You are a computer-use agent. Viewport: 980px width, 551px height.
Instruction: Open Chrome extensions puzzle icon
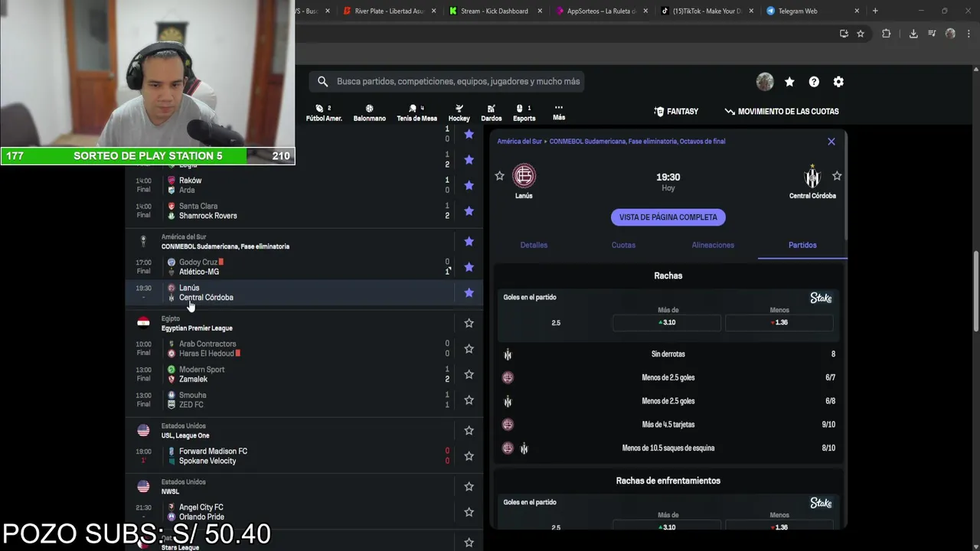[886, 34]
